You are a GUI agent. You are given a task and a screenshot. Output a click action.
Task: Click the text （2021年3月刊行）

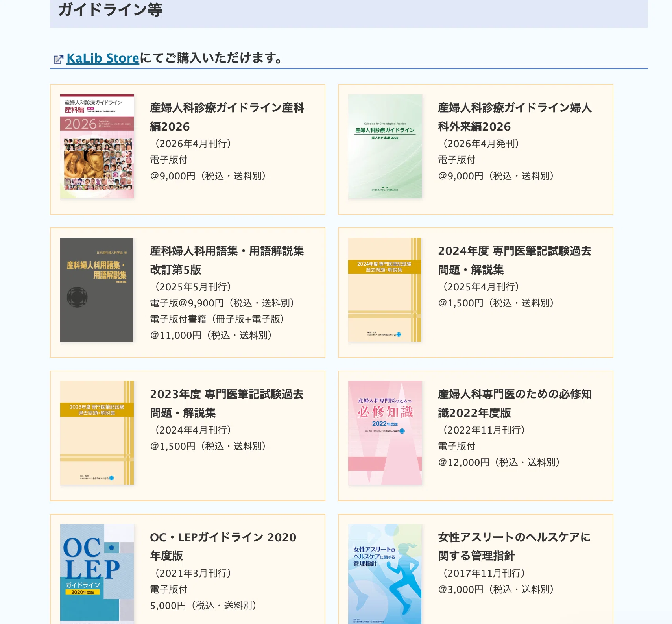pos(193,573)
